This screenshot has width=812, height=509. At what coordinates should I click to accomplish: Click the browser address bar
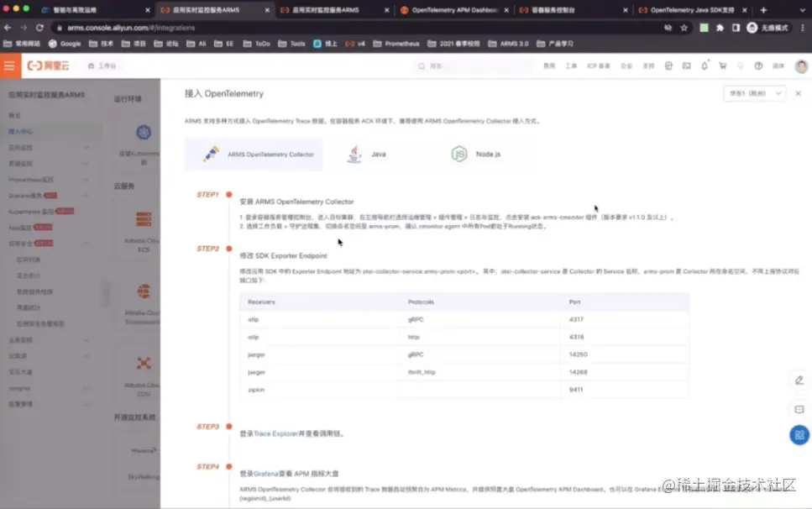358,28
